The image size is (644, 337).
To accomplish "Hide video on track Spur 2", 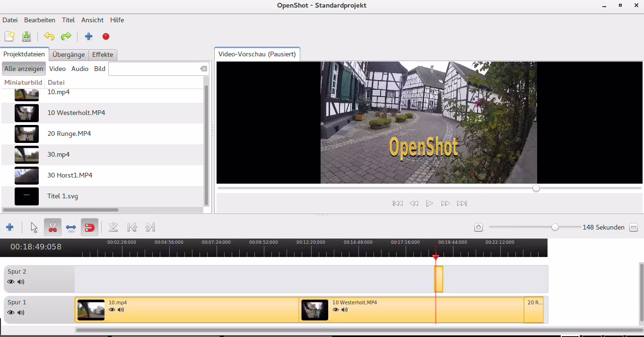I will 11,282.
